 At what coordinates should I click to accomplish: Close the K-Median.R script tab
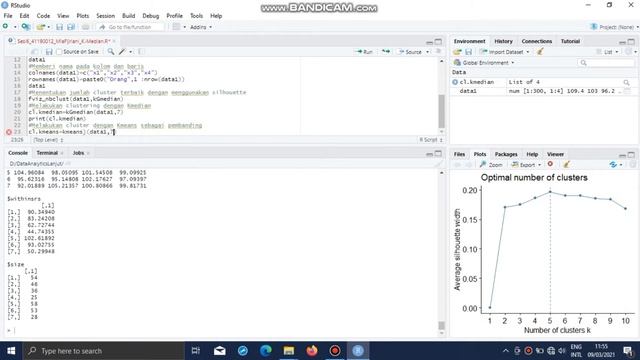(x=114, y=41)
